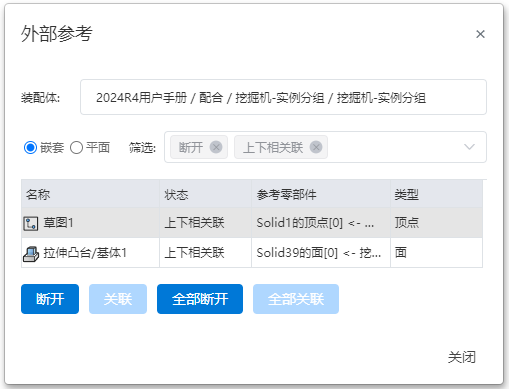509x389 pixels.
Task: Select the 拉伸凸台/基体1 table row
Action: point(252,253)
